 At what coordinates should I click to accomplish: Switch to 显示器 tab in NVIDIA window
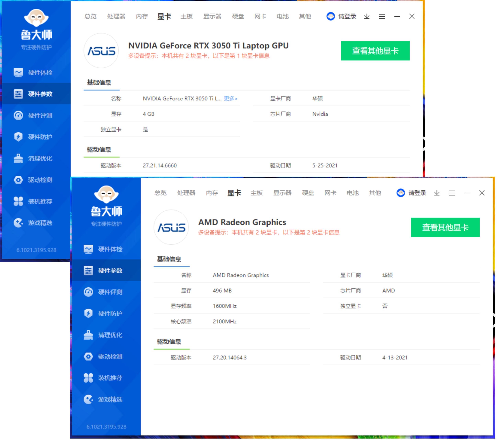point(212,16)
